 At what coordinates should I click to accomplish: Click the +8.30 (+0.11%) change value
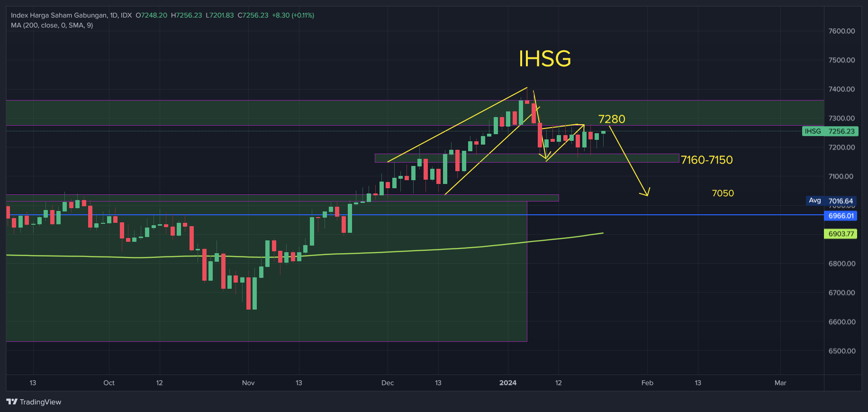pos(293,15)
